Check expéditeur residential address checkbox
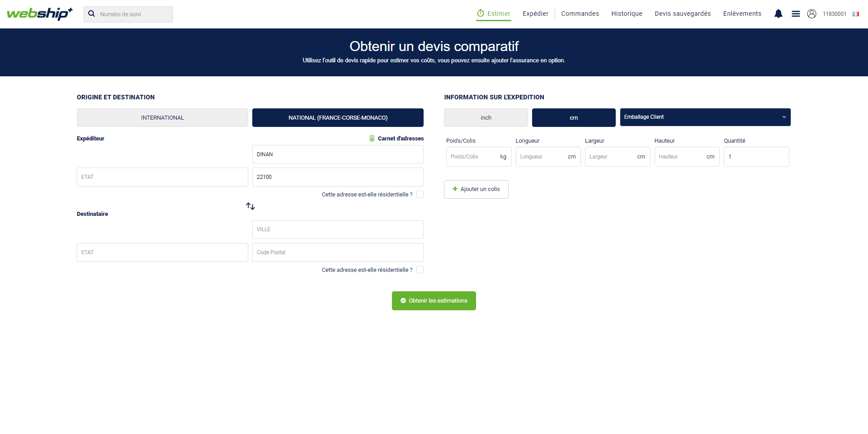This screenshot has height=434, width=868. coord(420,194)
